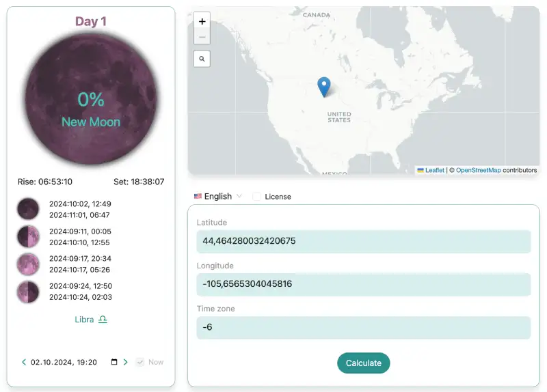Toggle the Now checkbox
The width and height of the screenshot is (547, 392).
pyautogui.click(x=140, y=362)
